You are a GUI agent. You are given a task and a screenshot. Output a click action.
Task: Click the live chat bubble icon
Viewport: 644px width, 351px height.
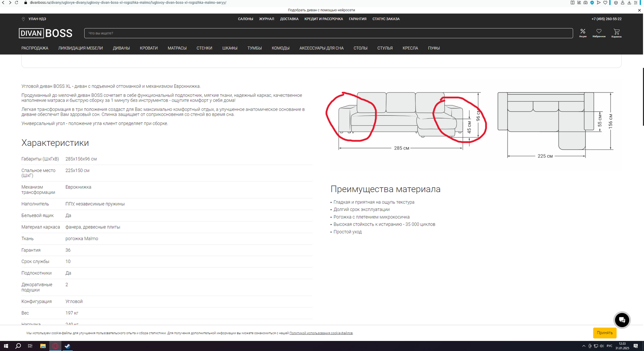tap(622, 320)
